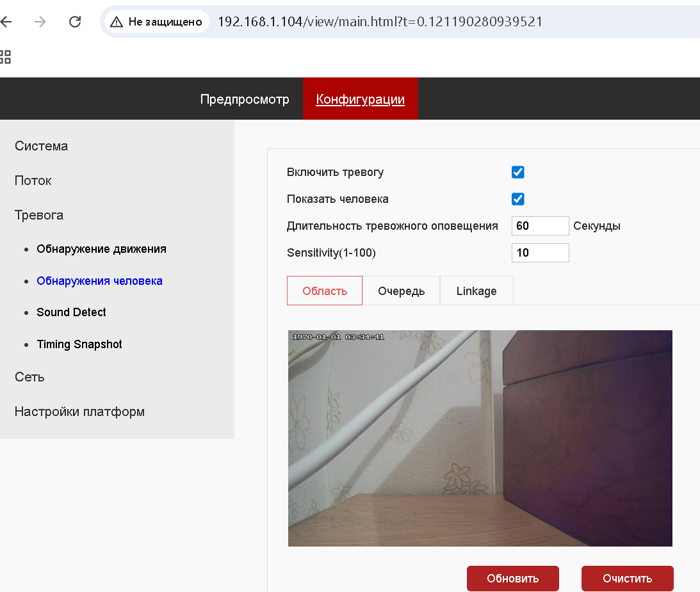Toggle the Показать человека checkbox
The image size is (700, 592).
pos(518,199)
